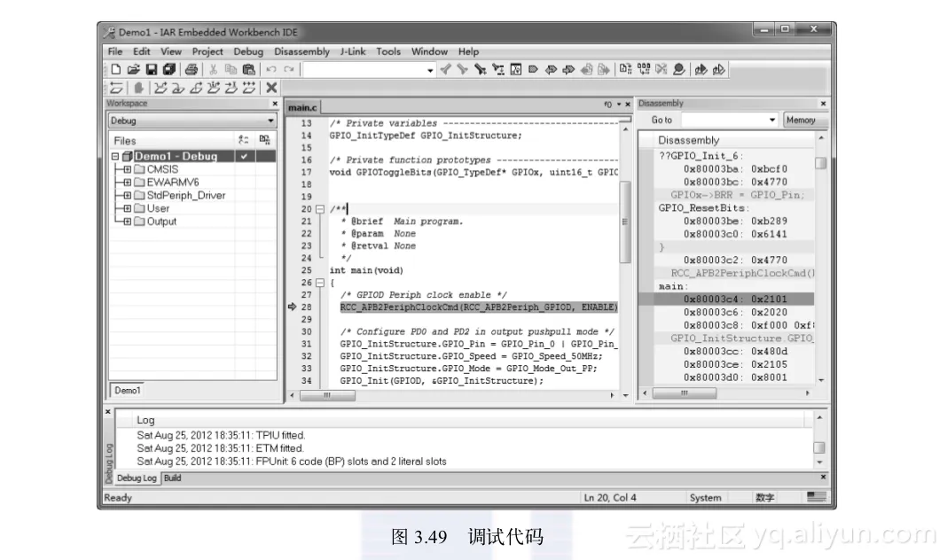
Task: Click the Compile file icon
Action: coord(626,70)
